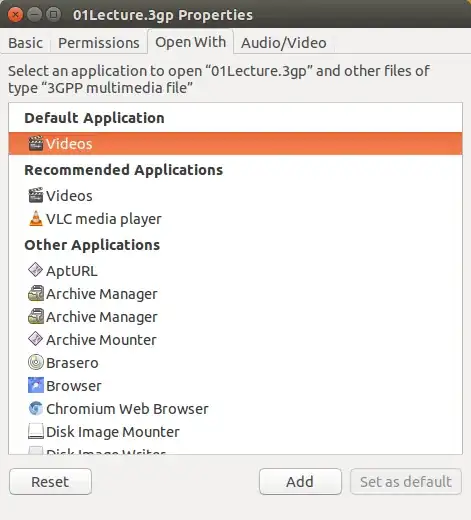
Task: Select the VLC media player cone icon
Action: pos(36,219)
